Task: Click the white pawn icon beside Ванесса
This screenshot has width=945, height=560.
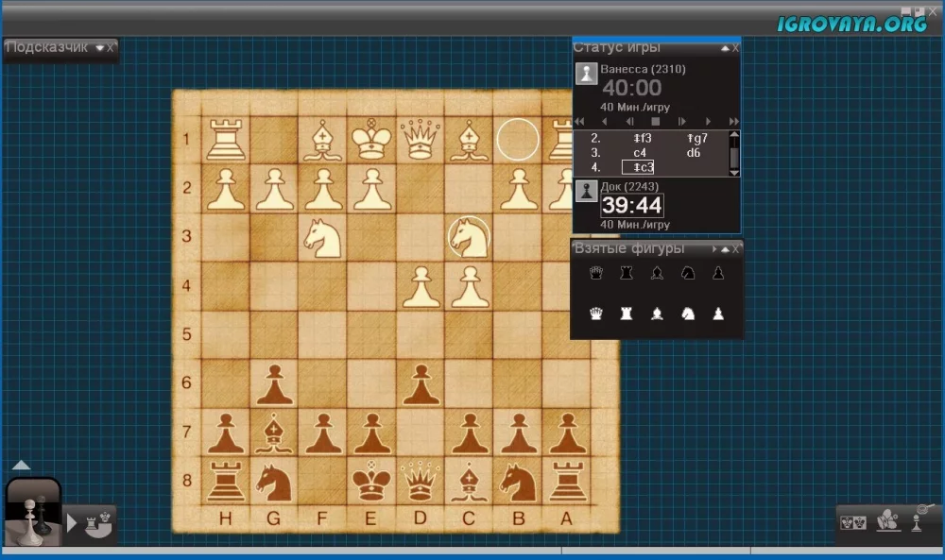Action: [x=587, y=74]
